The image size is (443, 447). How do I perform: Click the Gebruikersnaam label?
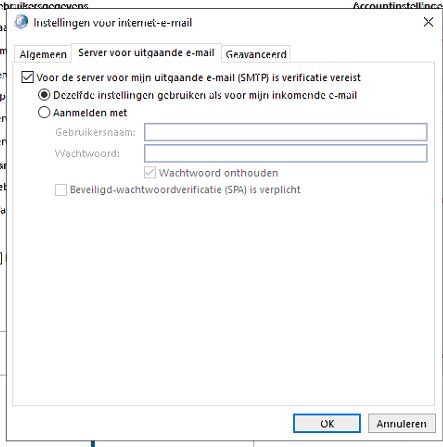point(95,132)
